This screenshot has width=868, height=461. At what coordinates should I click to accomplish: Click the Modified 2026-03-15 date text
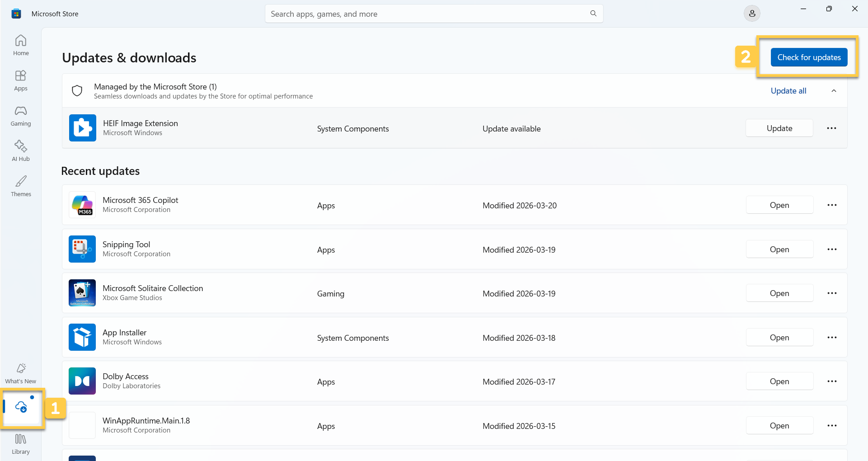pos(519,426)
